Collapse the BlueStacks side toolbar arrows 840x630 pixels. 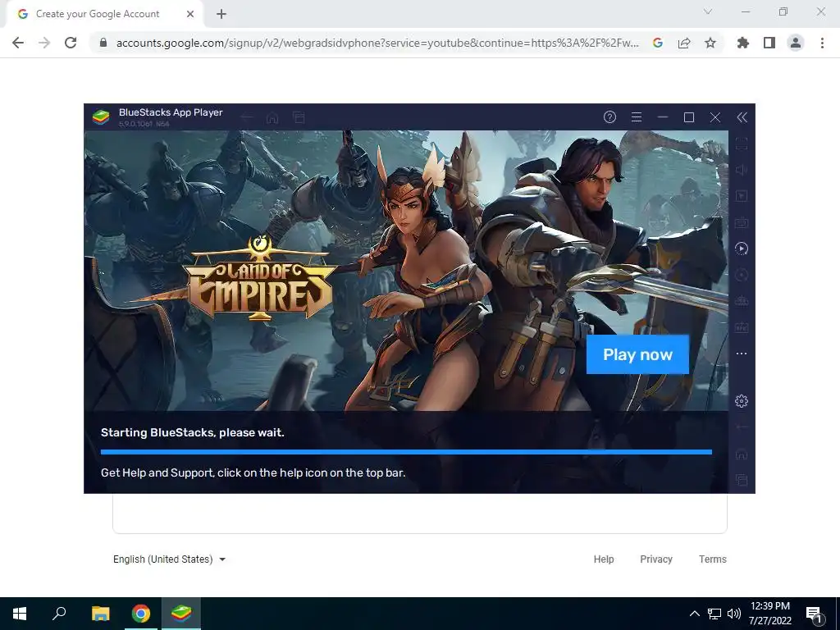pyautogui.click(x=742, y=117)
